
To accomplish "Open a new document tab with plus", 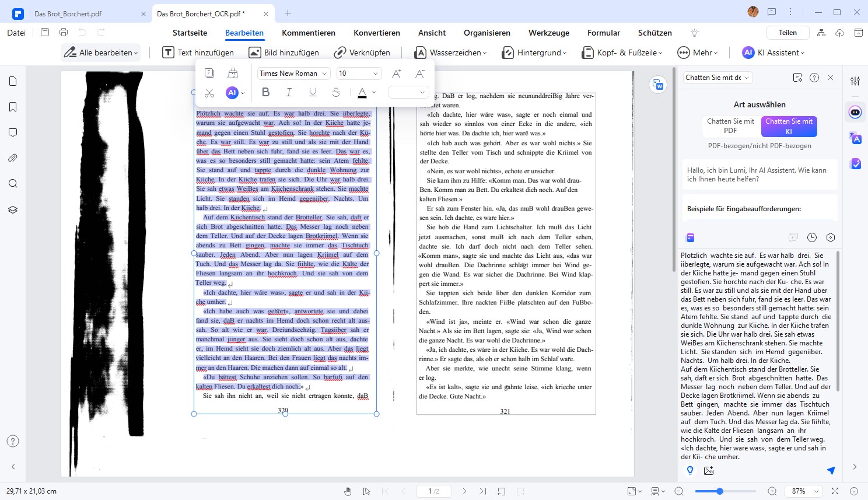I will pyautogui.click(x=288, y=13).
